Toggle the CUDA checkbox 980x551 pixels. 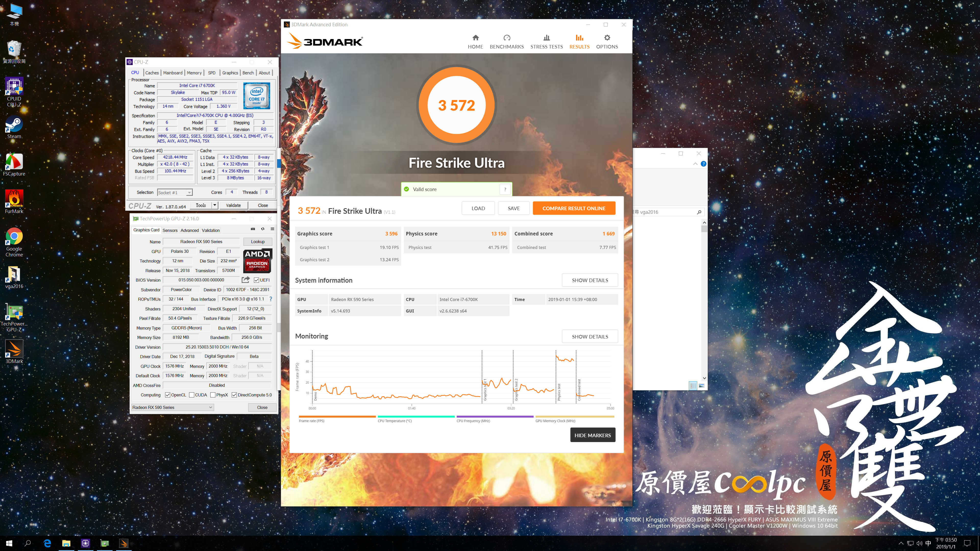192,395
